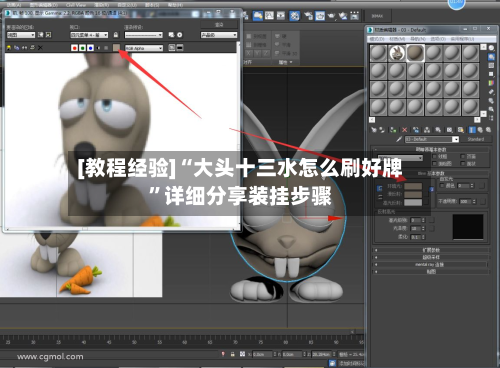Viewport: 500px width, 368px height.
Task: Open Modes menu in Material Editor
Action: (x=377, y=39)
